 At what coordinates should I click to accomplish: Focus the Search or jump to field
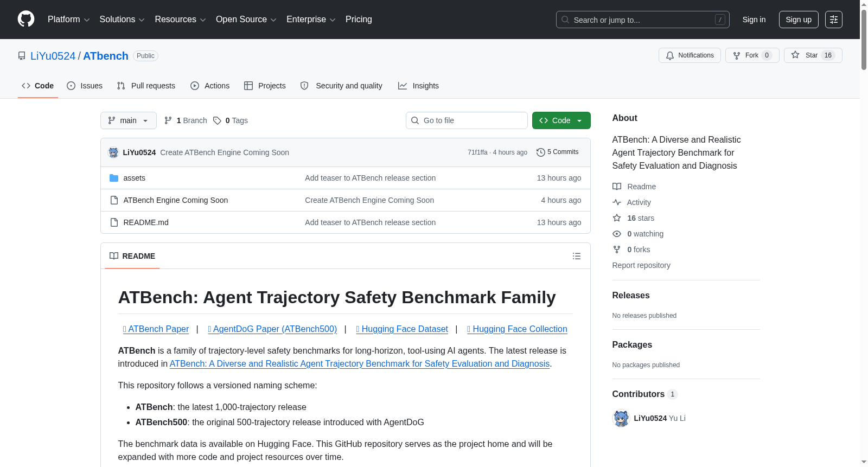pos(643,20)
